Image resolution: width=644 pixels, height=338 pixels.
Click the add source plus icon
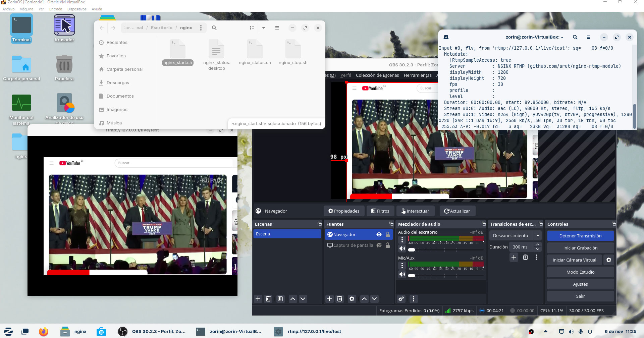[x=329, y=299]
